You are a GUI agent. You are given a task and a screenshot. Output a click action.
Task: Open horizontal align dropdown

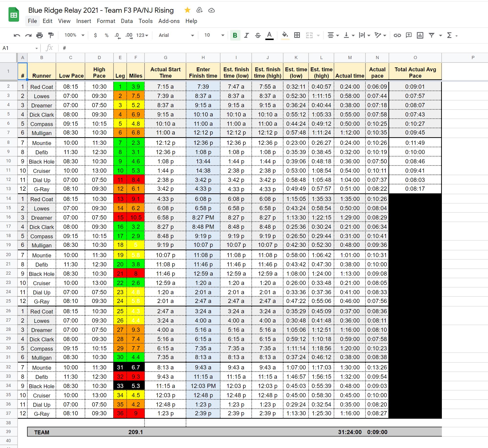point(333,35)
